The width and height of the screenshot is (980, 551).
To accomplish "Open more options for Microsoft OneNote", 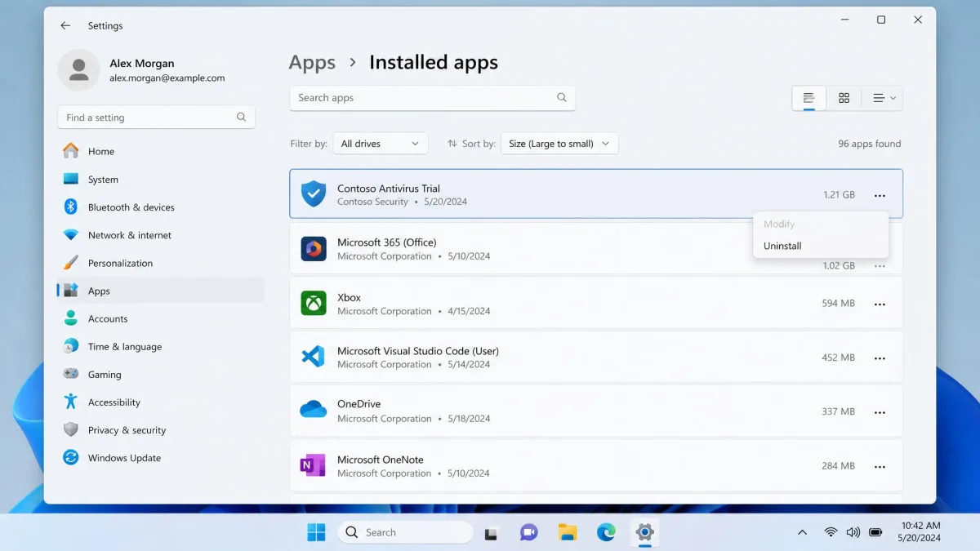I will (880, 466).
